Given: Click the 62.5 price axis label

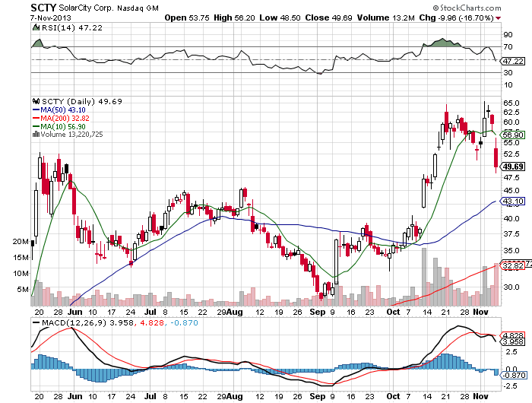Looking at the screenshot, I should pos(511,112).
